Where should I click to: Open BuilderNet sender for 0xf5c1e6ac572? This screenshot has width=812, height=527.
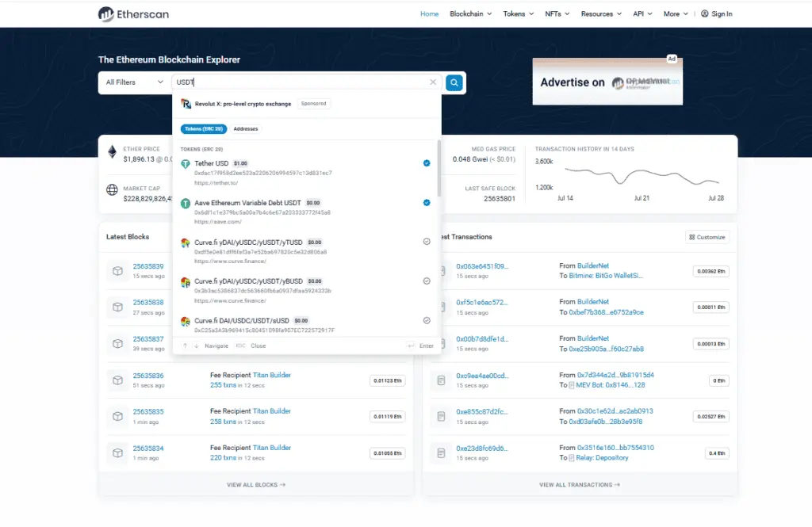tap(593, 302)
